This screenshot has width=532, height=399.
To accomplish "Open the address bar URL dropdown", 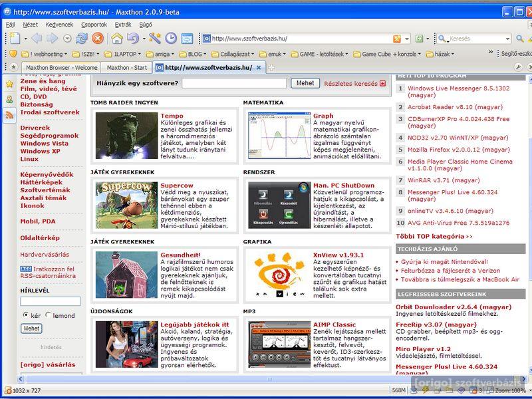I will pos(407,39).
